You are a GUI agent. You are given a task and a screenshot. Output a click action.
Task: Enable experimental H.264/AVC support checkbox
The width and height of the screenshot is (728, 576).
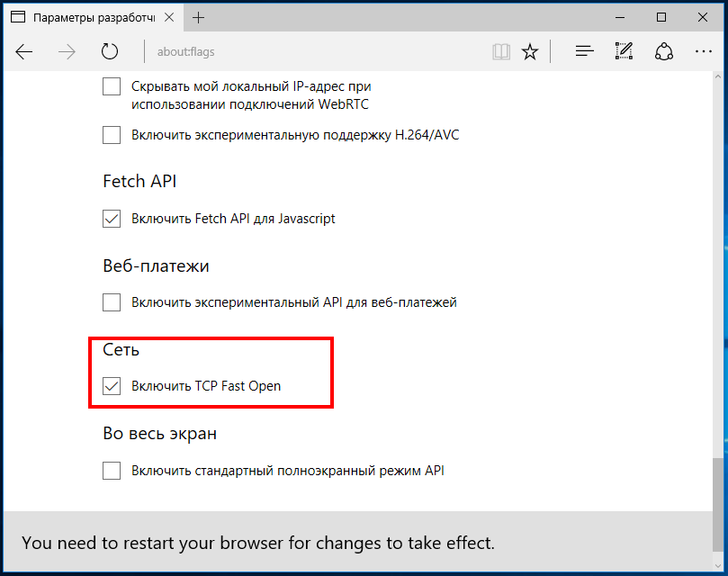click(112, 135)
